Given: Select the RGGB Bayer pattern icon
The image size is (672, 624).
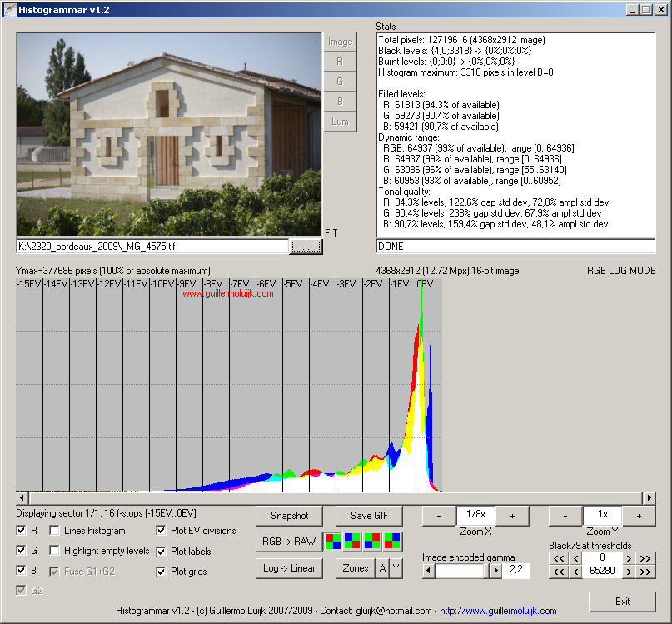Looking at the screenshot, I should point(332,542).
